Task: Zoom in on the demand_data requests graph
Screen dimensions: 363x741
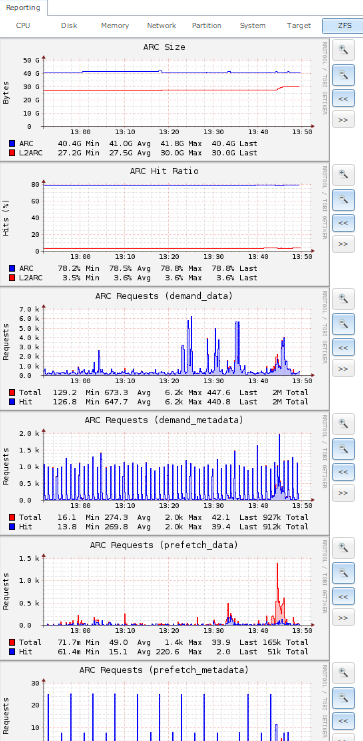Action: coord(343,299)
